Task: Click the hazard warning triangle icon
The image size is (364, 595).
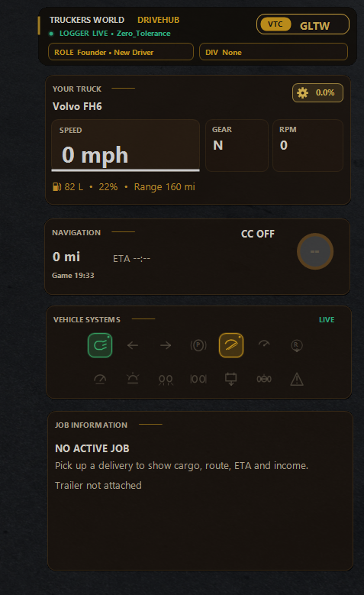Action: [297, 379]
